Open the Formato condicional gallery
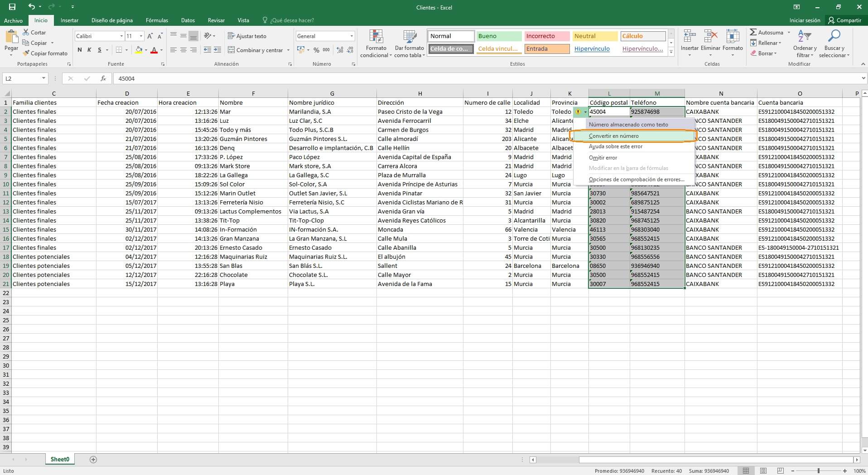This screenshot has width=868, height=475. pos(375,43)
